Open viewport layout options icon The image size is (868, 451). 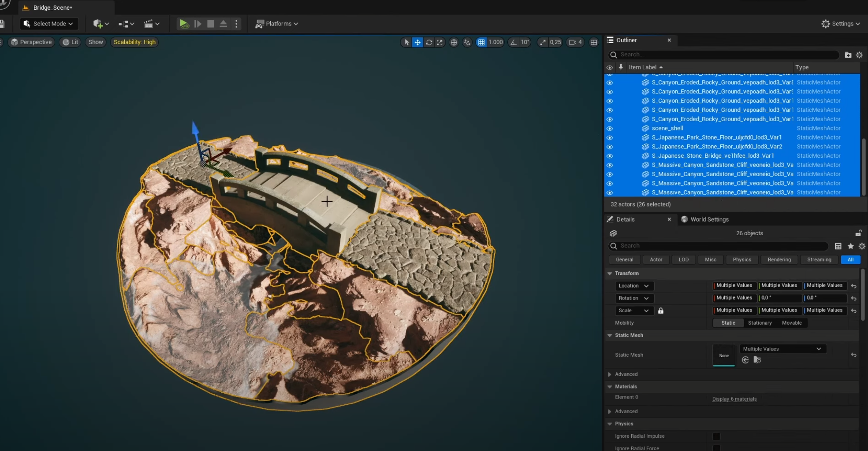pos(594,42)
